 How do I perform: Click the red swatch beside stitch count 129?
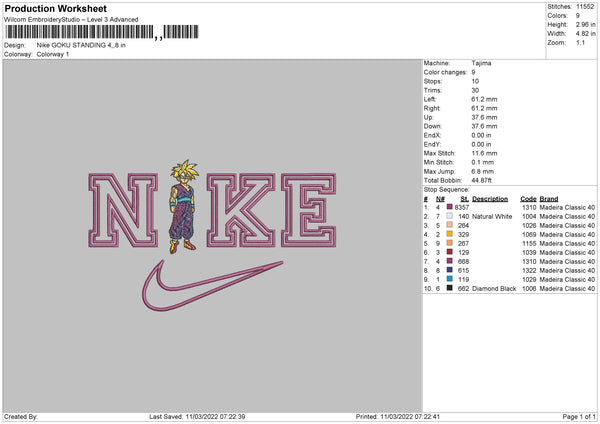(x=450, y=252)
